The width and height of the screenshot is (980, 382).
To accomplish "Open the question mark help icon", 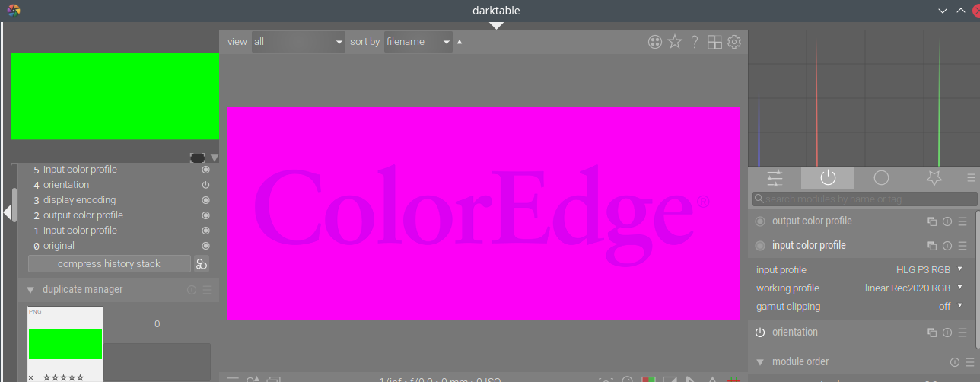I will pos(695,42).
